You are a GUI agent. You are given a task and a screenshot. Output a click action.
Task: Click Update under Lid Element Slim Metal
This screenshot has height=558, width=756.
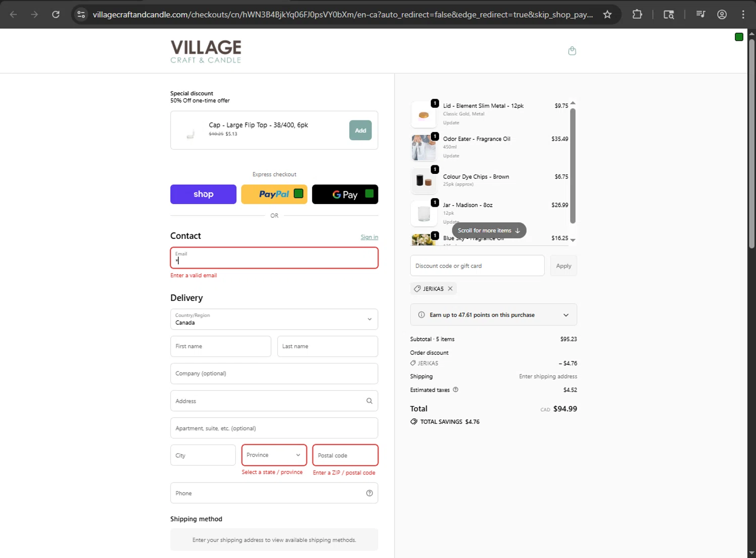click(x=451, y=122)
